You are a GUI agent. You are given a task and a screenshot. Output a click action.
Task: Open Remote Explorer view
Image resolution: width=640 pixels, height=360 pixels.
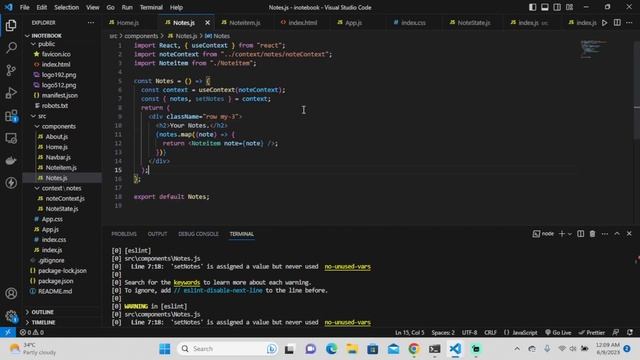pyautogui.click(x=11, y=138)
